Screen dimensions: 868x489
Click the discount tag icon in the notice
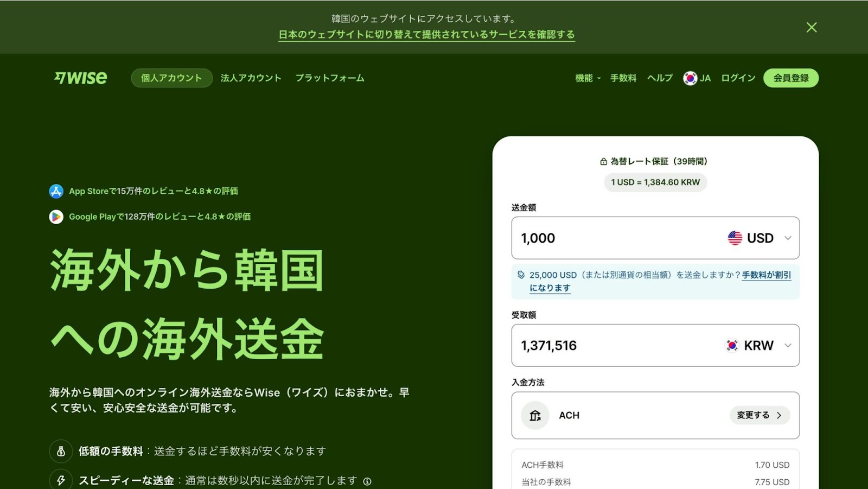pos(521,275)
